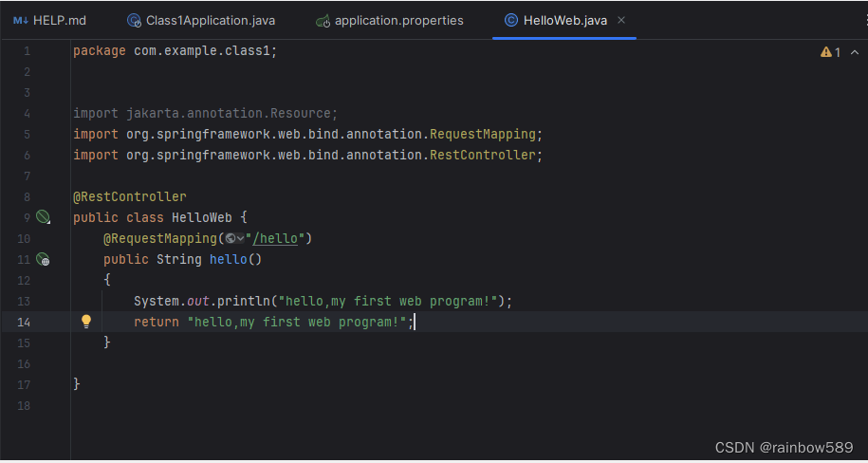This screenshot has width=868, height=463.
Task: Click the hello method name
Action: pyautogui.click(x=228, y=259)
